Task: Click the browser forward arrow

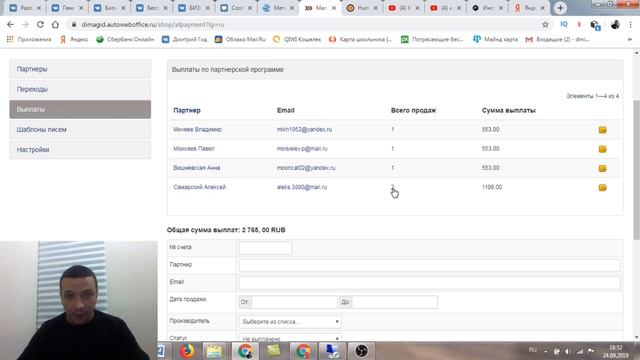Action: (x=25, y=24)
